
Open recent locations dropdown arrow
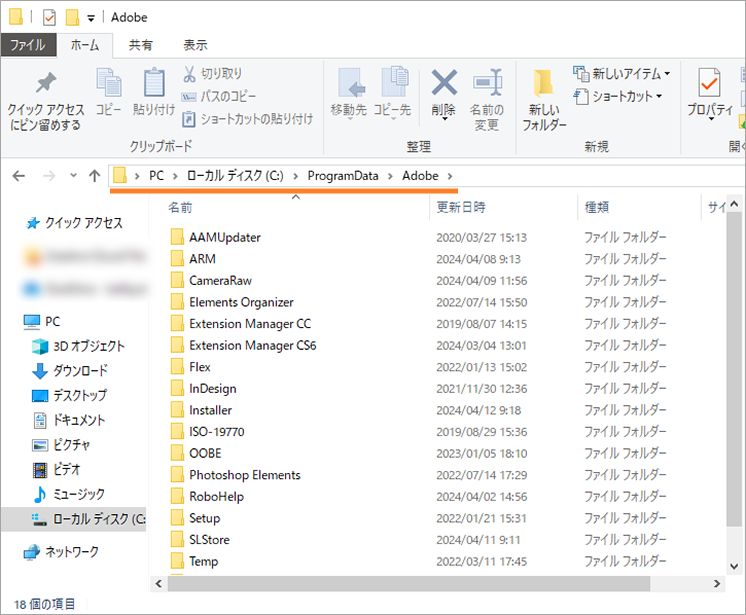[x=73, y=176]
